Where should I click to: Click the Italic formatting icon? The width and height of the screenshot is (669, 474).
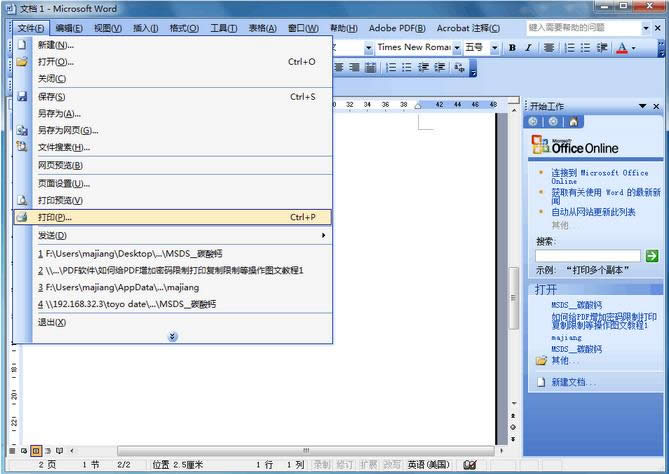[529, 47]
